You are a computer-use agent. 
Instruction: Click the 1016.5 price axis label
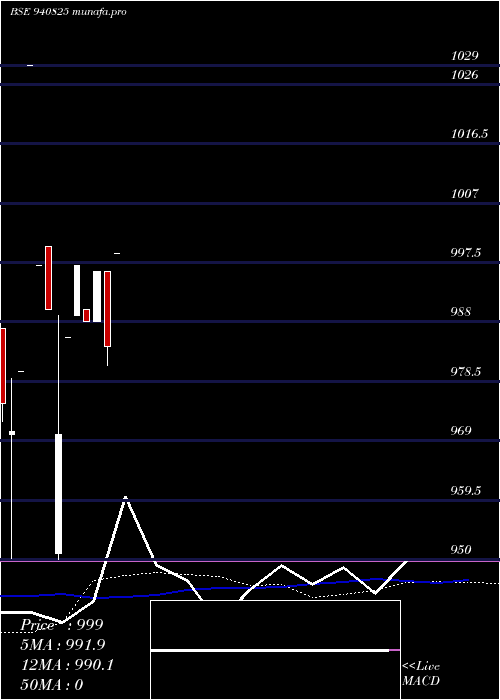point(469,133)
